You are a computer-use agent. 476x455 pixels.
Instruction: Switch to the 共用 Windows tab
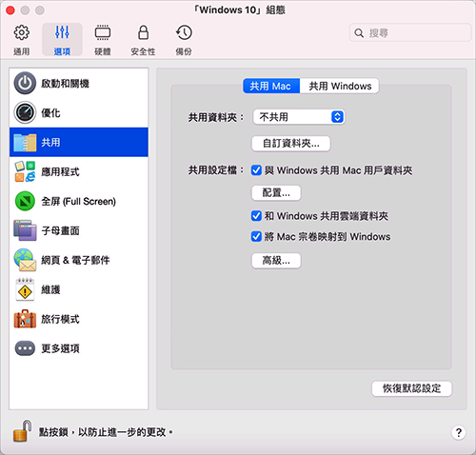pyautogui.click(x=340, y=86)
